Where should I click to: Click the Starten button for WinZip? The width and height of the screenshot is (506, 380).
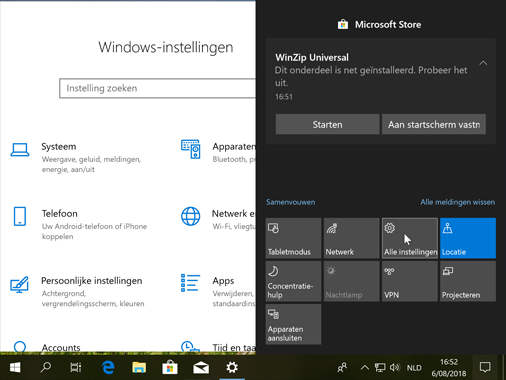click(x=327, y=124)
